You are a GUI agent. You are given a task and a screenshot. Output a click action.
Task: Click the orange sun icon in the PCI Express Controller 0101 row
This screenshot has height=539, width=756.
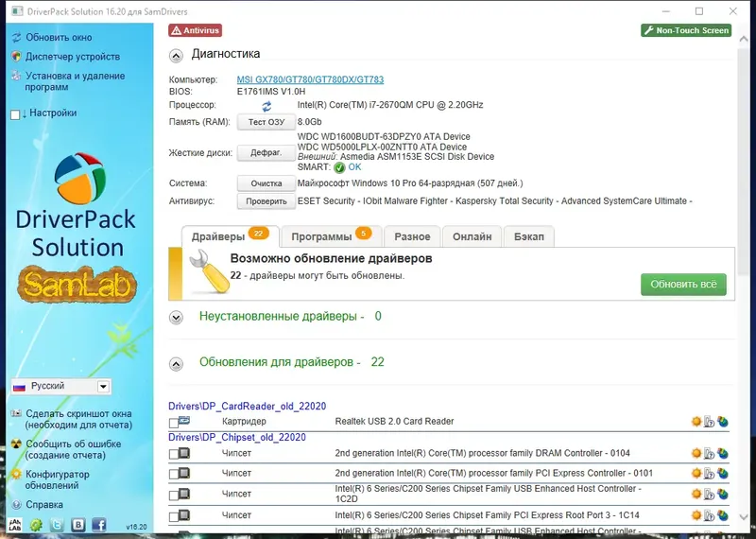point(696,474)
